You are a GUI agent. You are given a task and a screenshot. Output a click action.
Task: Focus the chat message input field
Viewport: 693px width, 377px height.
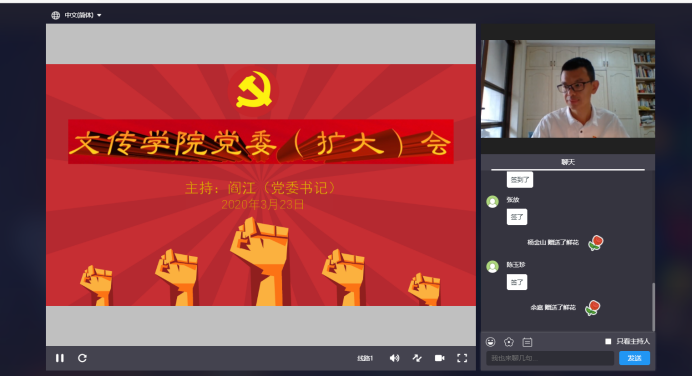550,358
